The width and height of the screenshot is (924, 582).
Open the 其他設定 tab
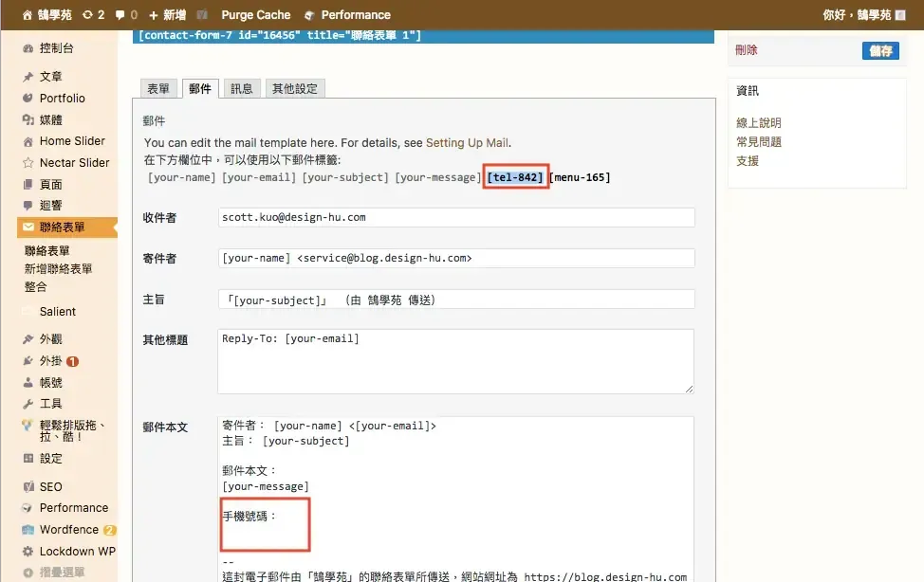click(x=295, y=88)
